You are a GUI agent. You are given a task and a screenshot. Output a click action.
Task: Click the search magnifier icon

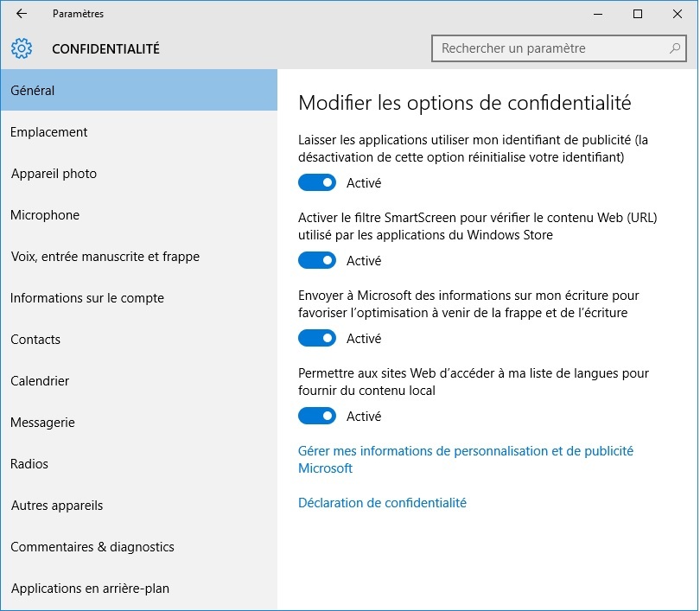click(x=675, y=48)
